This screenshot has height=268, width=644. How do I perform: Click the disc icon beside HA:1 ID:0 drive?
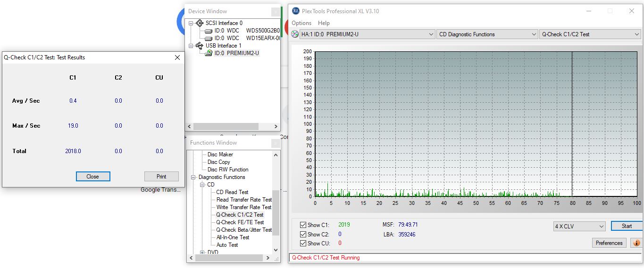coord(295,34)
